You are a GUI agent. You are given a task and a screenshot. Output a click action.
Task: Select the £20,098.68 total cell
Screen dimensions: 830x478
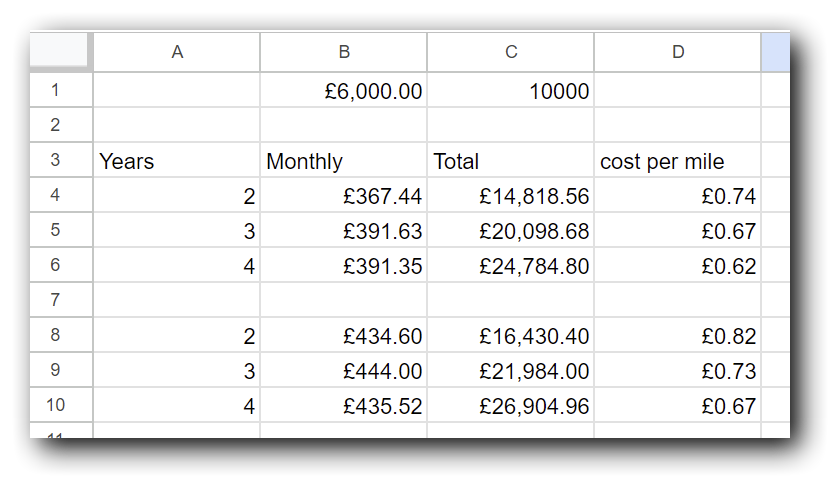(x=510, y=231)
